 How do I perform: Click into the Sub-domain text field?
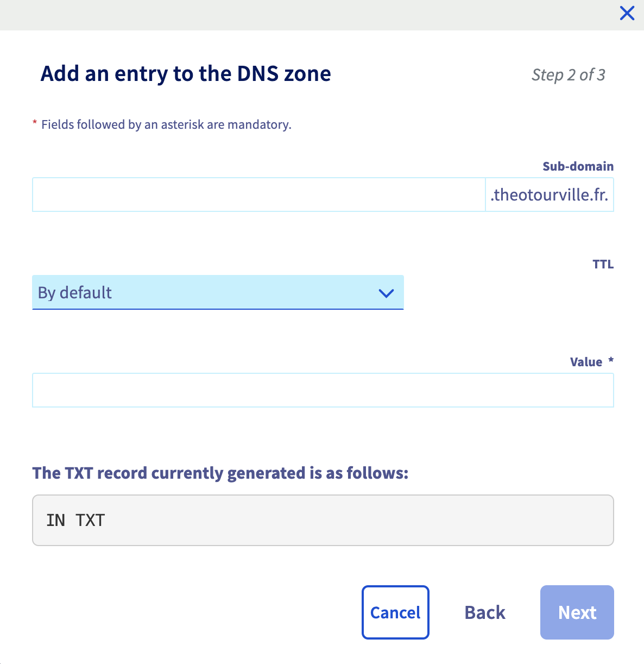258,195
